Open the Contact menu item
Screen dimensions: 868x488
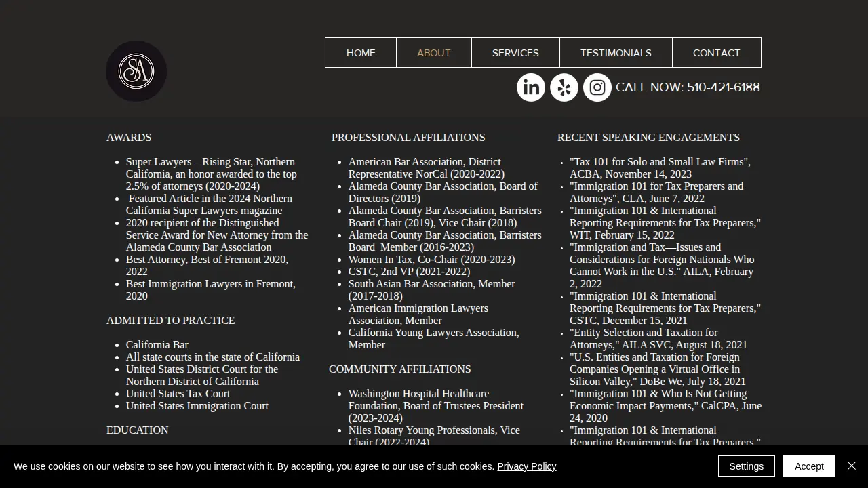pos(717,53)
